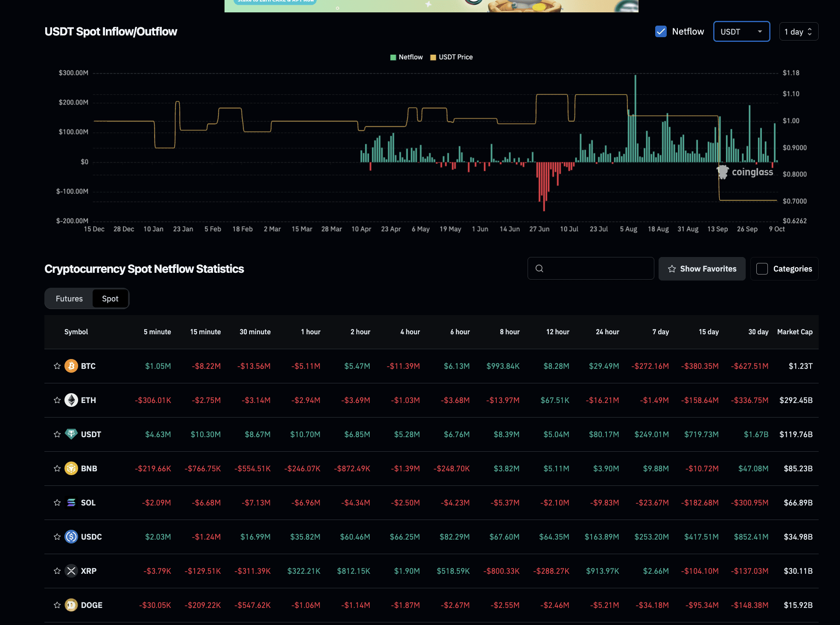The height and width of the screenshot is (625, 840).
Task: Click the BNB coin logo icon
Action: pyautogui.click(x=71, y=468)
